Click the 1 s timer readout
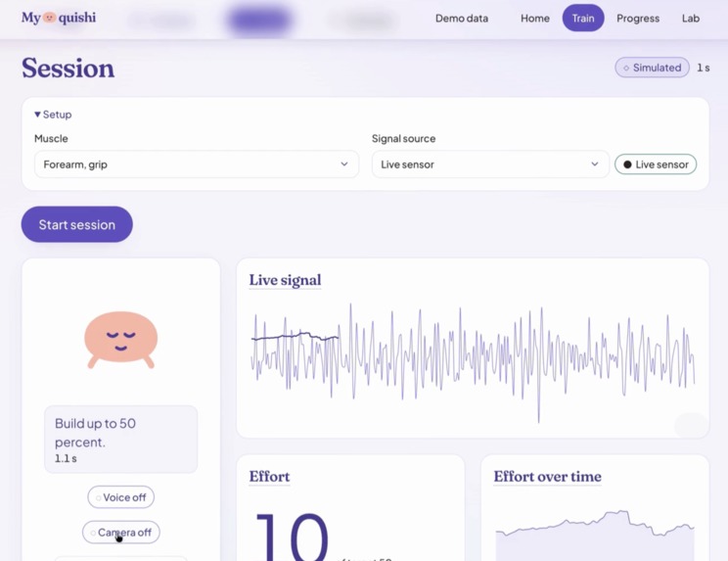This screenshot has width=728, height=561. pos(703,68)
